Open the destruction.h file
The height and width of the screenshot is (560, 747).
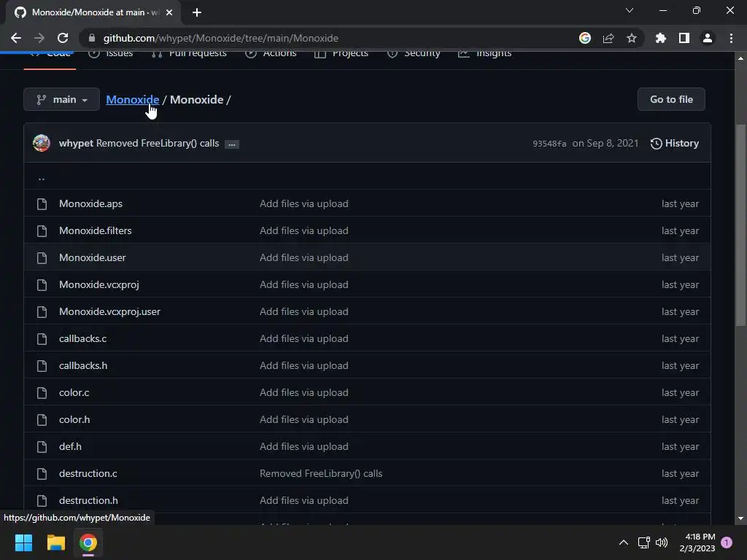[x=88, y=500]
